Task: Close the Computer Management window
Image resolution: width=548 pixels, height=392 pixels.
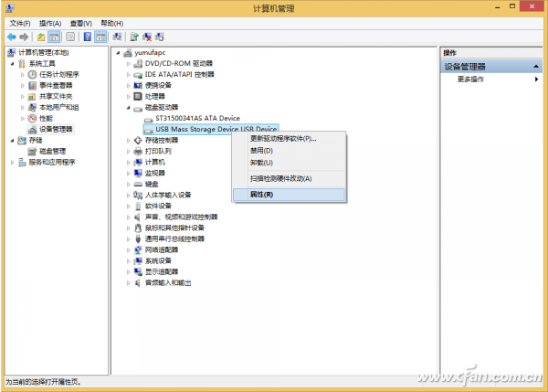Action: click(x=532, y=6)
